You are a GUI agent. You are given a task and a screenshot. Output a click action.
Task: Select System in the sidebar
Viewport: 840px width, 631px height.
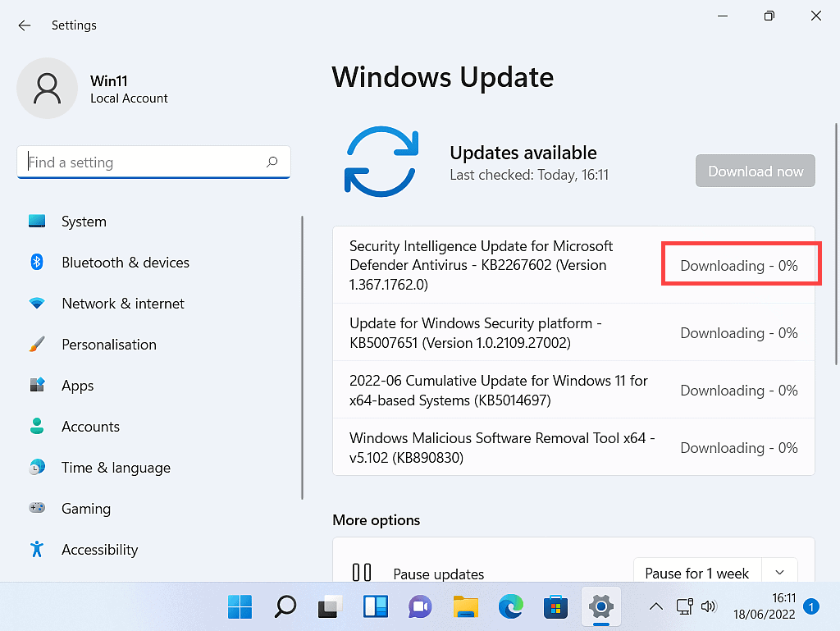[83, 222]
